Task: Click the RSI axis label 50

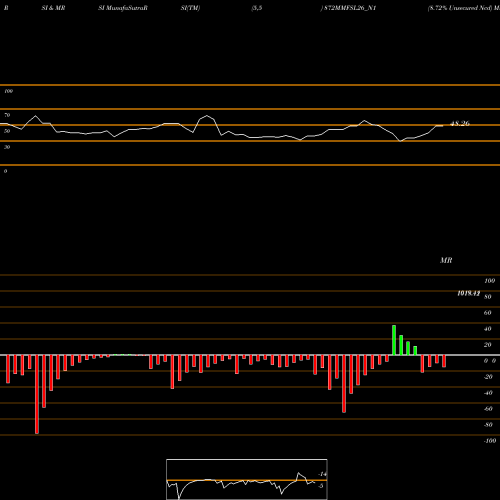Action: coord(7,131)
